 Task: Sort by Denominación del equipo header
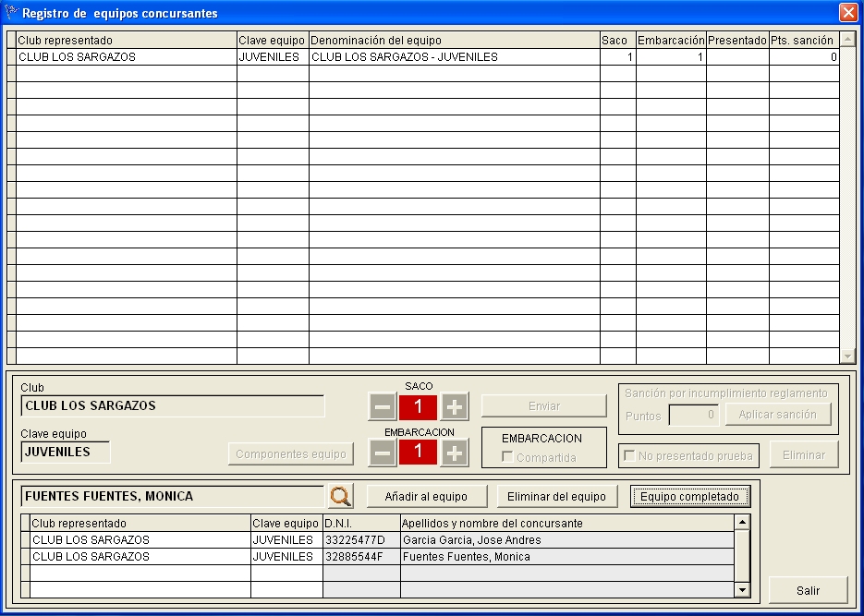click(454, 41)
